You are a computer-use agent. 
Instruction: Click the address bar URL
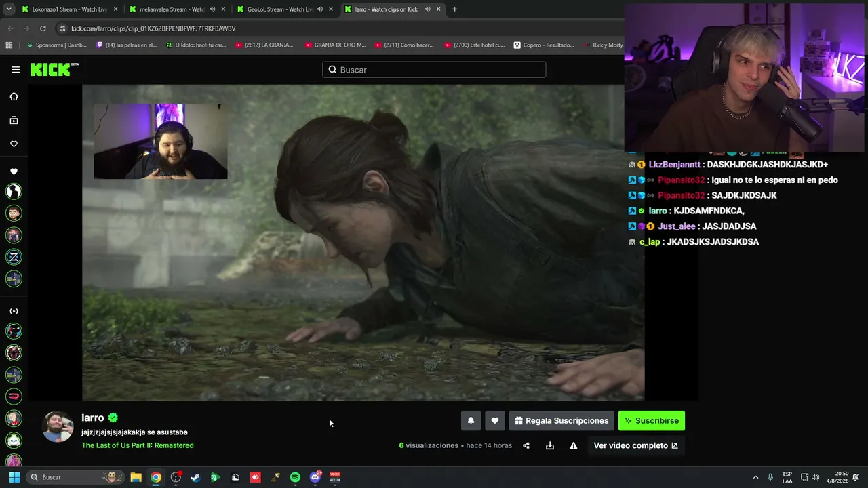153,28
